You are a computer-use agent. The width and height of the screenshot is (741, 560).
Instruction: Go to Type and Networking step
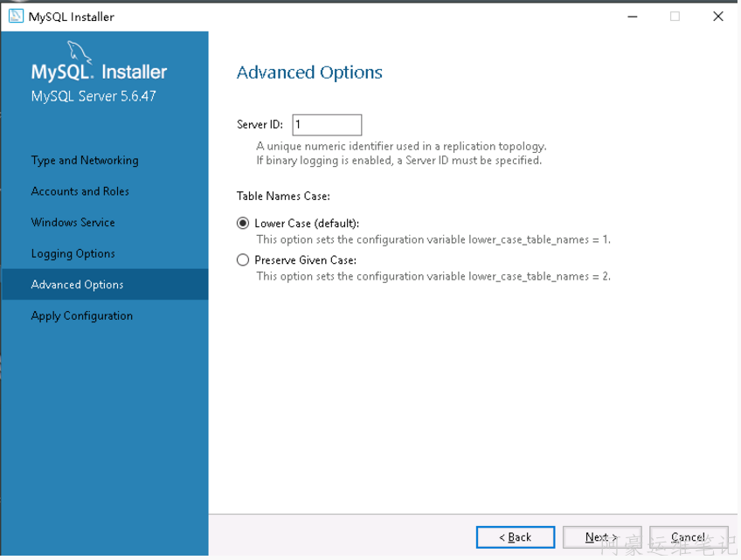85,161
